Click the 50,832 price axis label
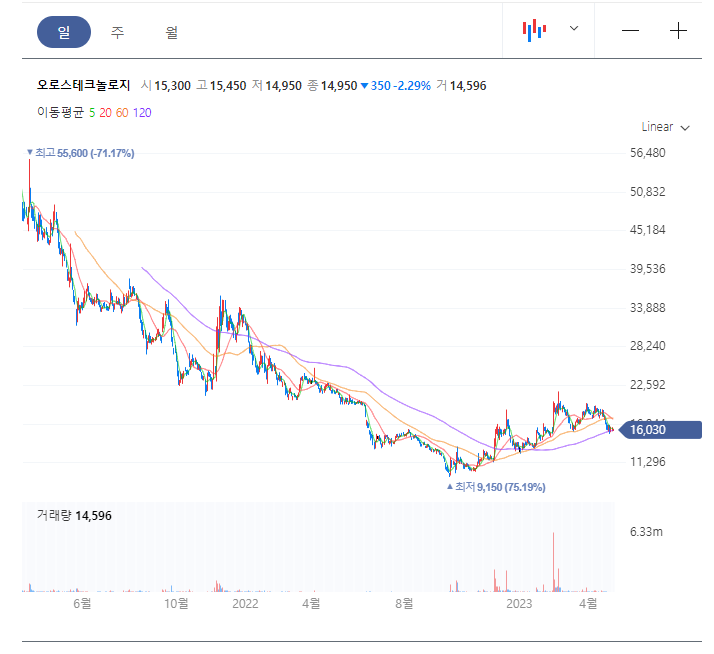The height and width of the screenshot is (654, 714). 648,191
